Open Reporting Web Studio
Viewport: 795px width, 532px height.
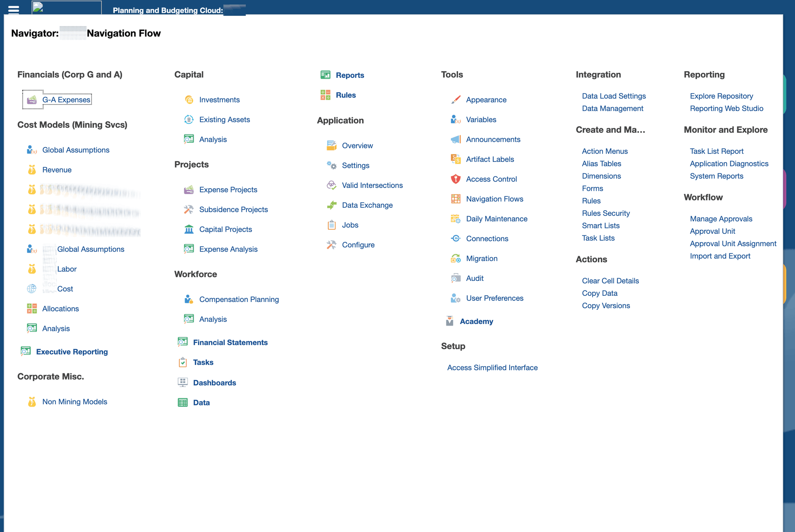tap(727, 108)
